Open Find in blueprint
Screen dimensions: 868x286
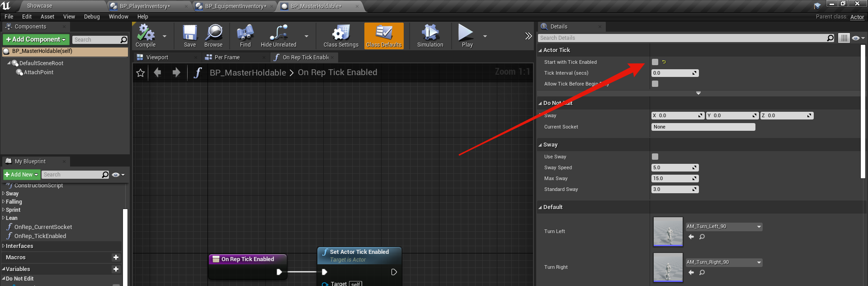pyautogui.click(x=245, y=36)
